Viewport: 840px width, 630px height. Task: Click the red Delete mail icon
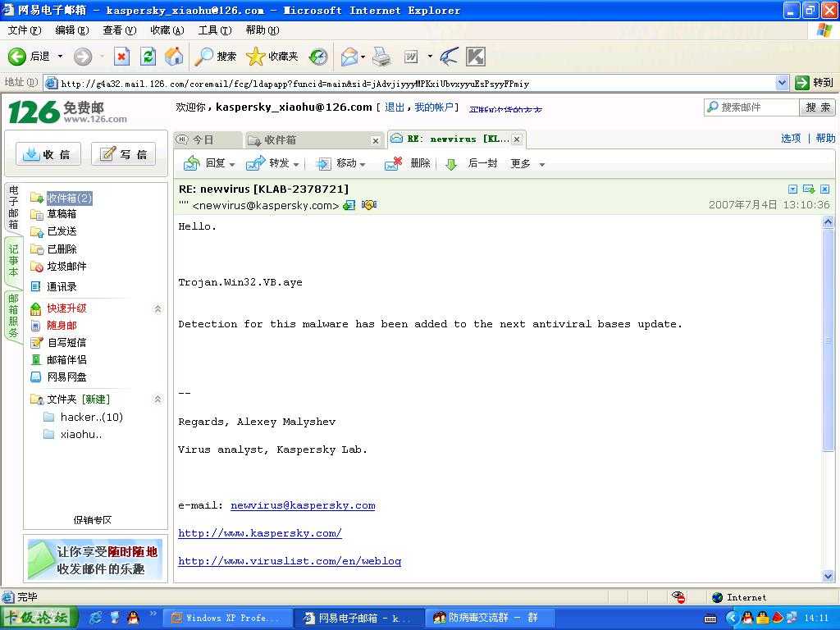point(393,163)
